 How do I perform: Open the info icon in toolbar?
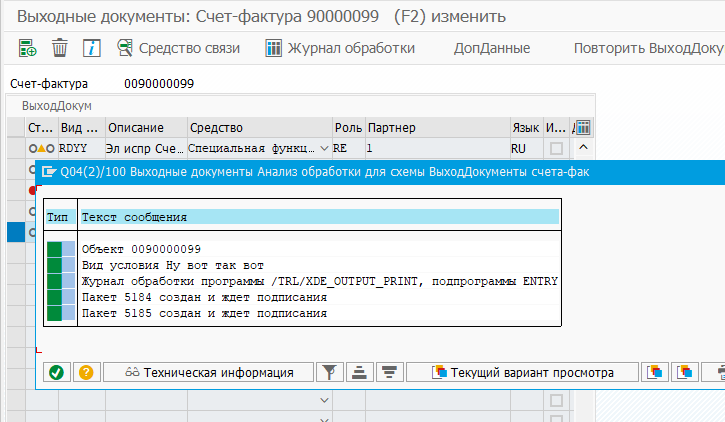[91, 48]
